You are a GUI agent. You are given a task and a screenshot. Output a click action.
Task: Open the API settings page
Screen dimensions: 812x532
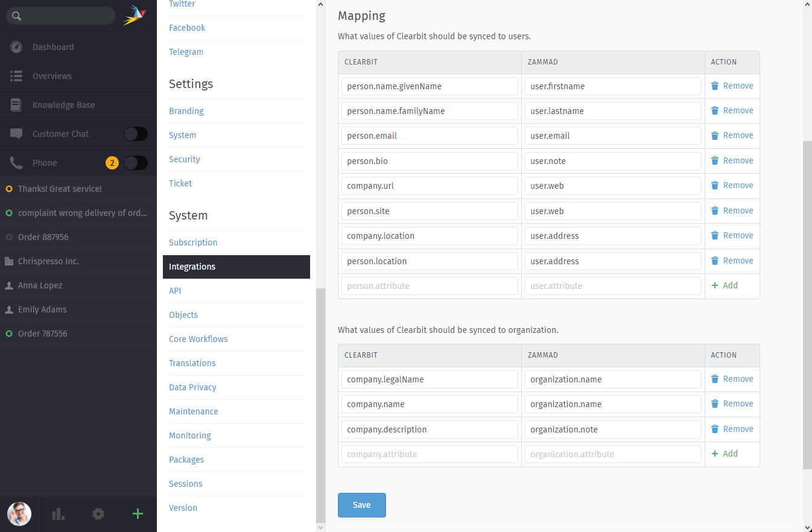pos(175,291)
